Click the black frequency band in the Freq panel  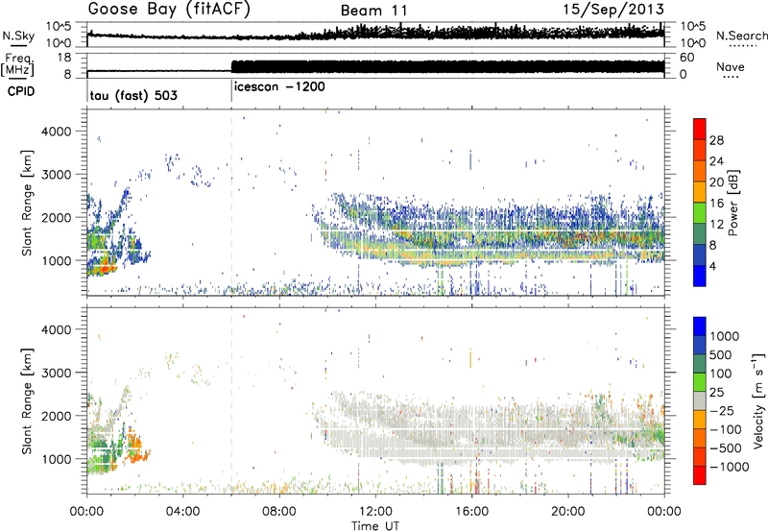(x=447, y=66)
